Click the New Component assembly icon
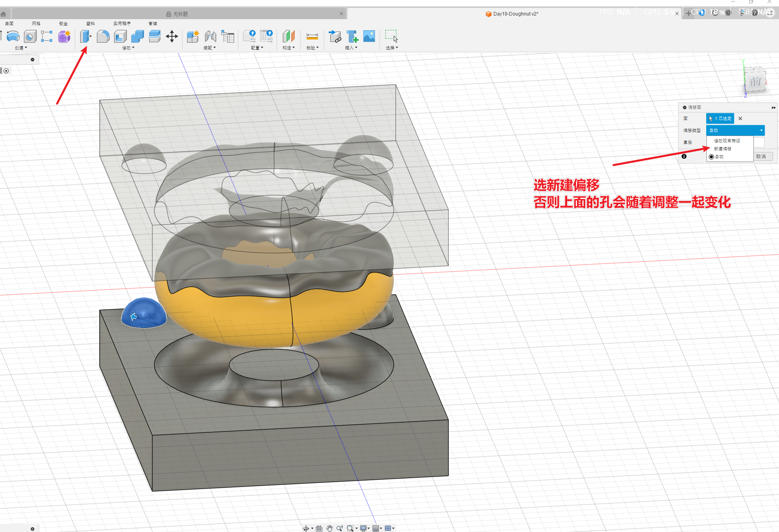Screen dimensions: 779x532 (193, 37)
